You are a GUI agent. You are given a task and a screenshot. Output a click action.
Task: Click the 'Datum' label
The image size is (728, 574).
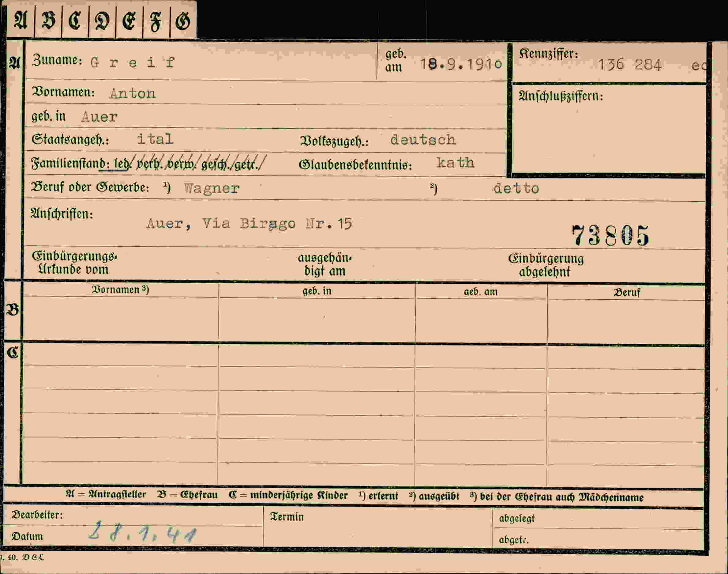pyautogui.click(x=27, y=536)
